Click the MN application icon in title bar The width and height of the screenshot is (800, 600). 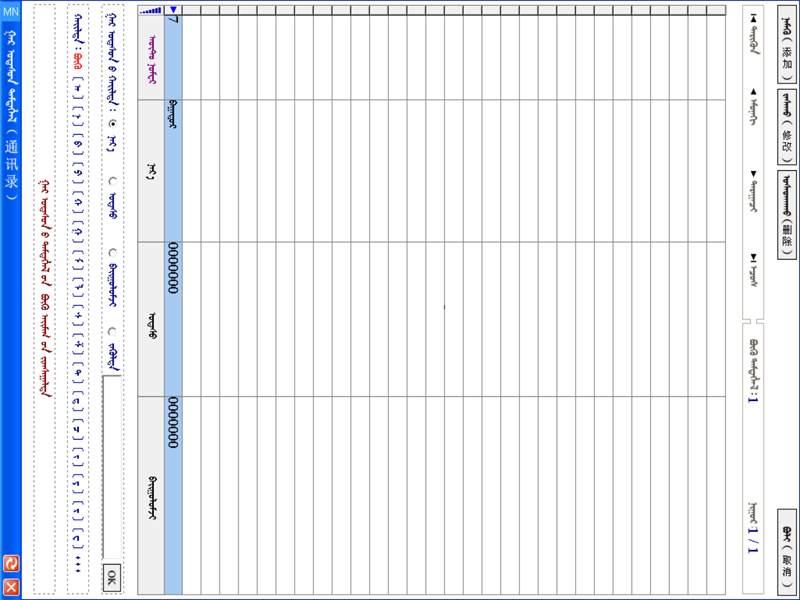[11, 11]
